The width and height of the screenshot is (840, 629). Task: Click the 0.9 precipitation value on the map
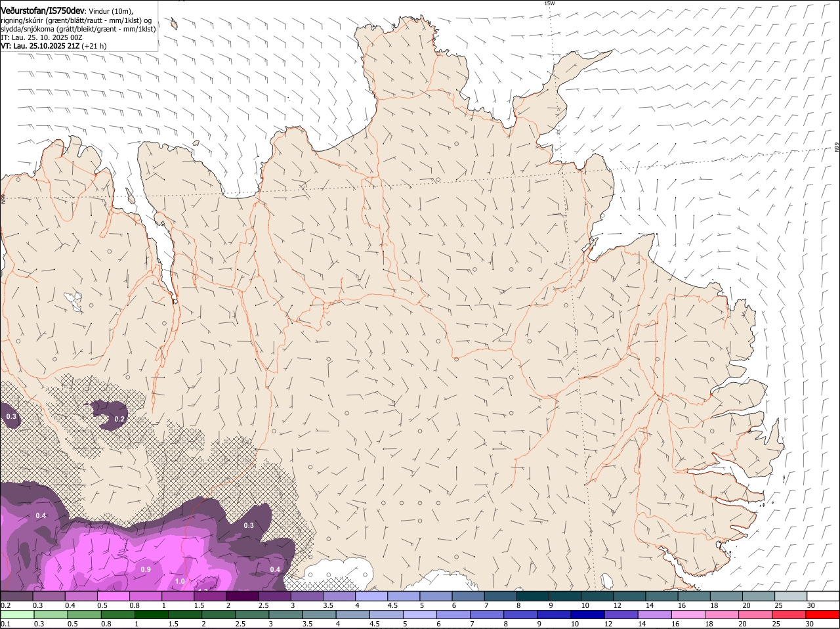(146, 569)
